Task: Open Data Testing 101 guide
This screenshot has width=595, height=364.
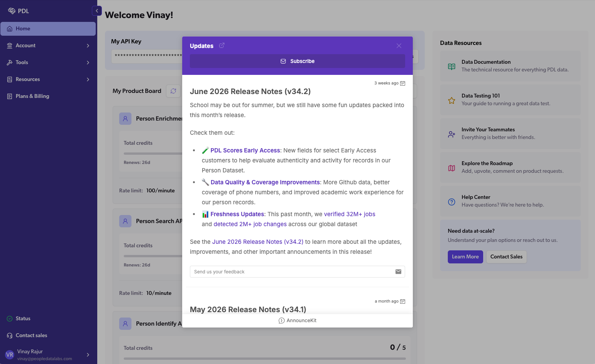Action: tap(510, 100)
